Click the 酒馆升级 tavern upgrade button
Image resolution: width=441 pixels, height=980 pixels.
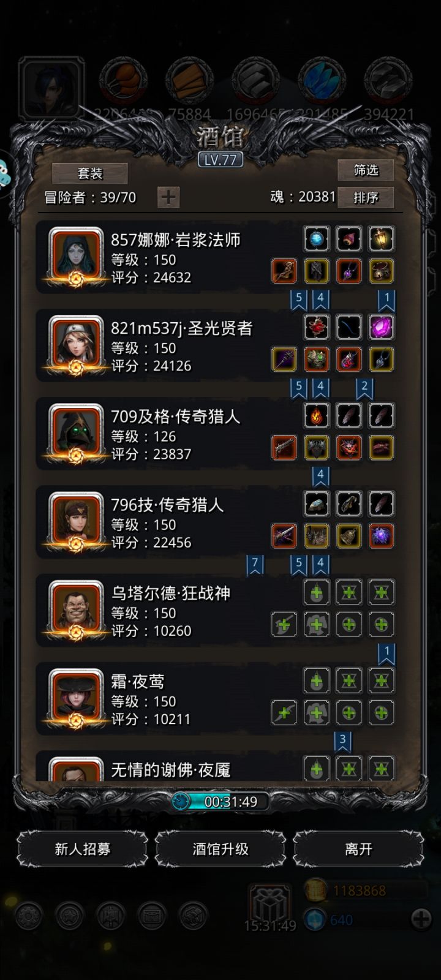pyautogui.click(x=221, y=849)
